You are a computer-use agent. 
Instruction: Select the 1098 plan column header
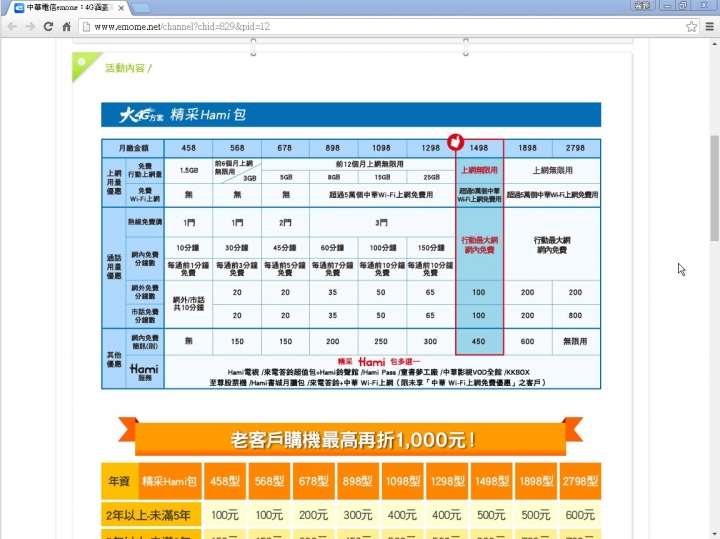[381, 148]
